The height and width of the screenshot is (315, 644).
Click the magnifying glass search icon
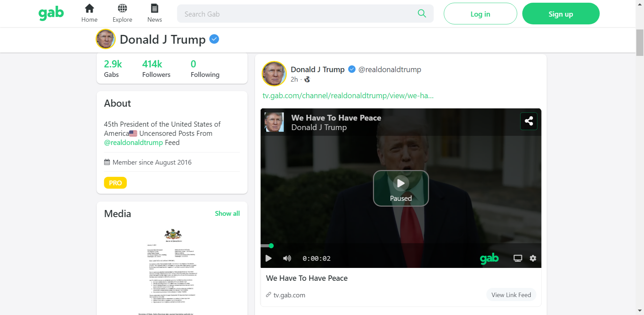422,14
